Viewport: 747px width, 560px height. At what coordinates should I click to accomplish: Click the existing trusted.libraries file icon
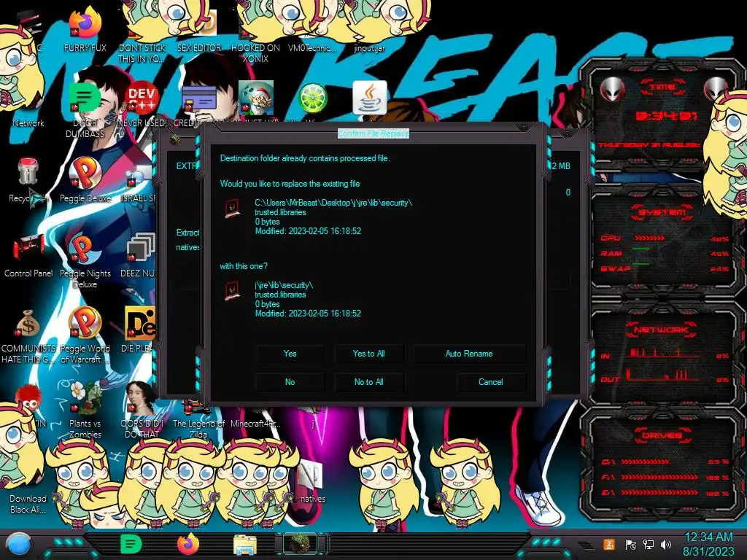point(232,209)
